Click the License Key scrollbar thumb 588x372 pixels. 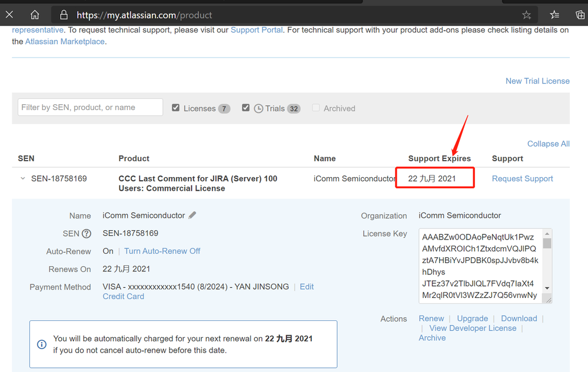547,243
